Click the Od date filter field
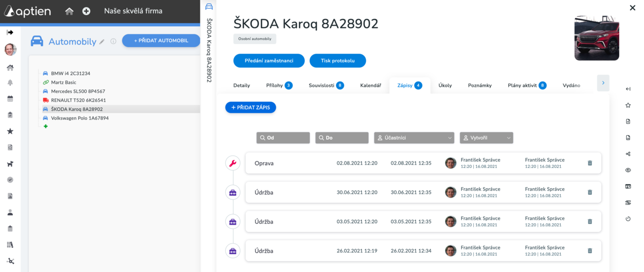This screenshot has width=644, height=272. pyautogui.click(x=283, y=138)
